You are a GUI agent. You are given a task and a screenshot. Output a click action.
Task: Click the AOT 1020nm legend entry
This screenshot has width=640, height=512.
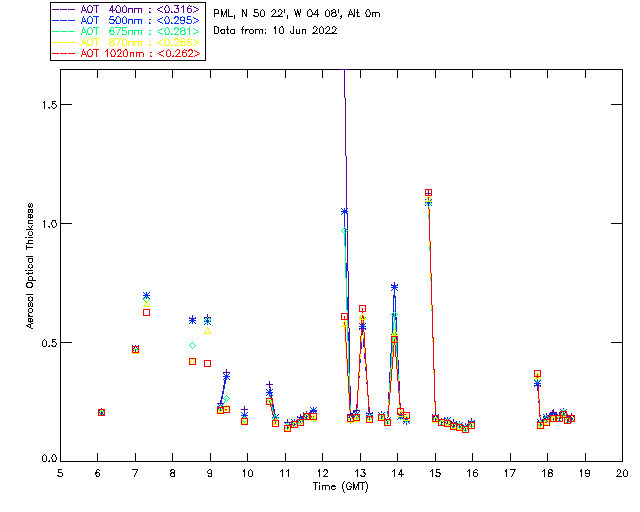(127, 53)
